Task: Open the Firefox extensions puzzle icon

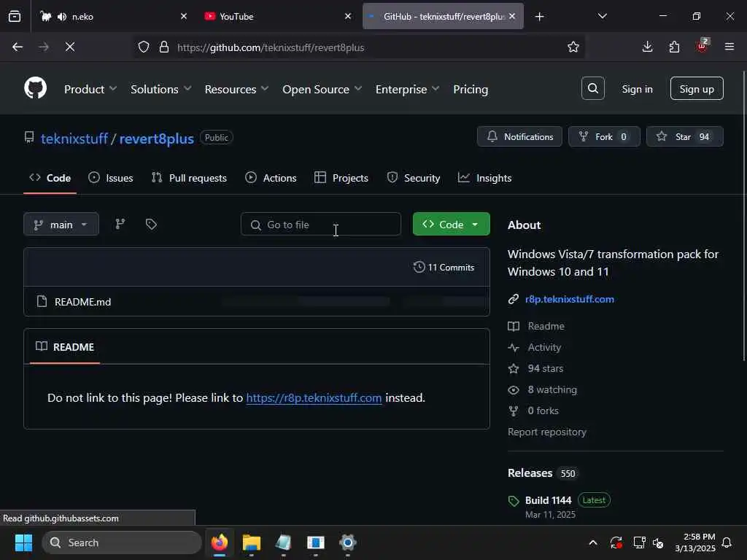Action: click(674, 47)
